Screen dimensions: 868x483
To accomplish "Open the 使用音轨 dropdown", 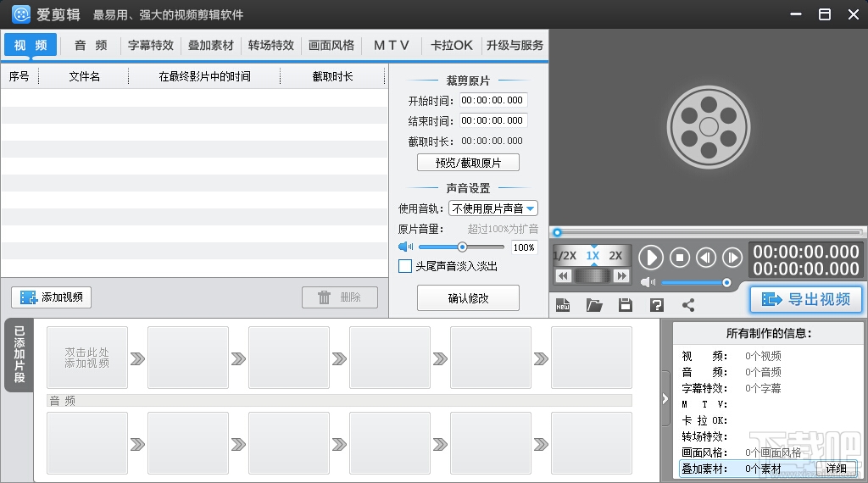I will click(492, 208).
